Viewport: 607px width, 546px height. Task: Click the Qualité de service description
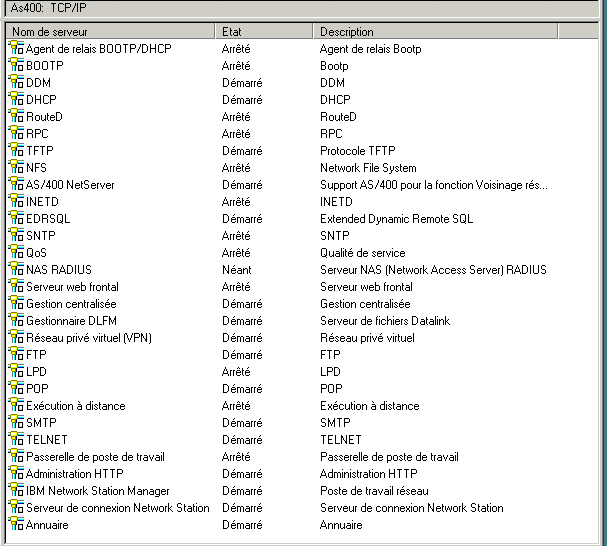363,253
